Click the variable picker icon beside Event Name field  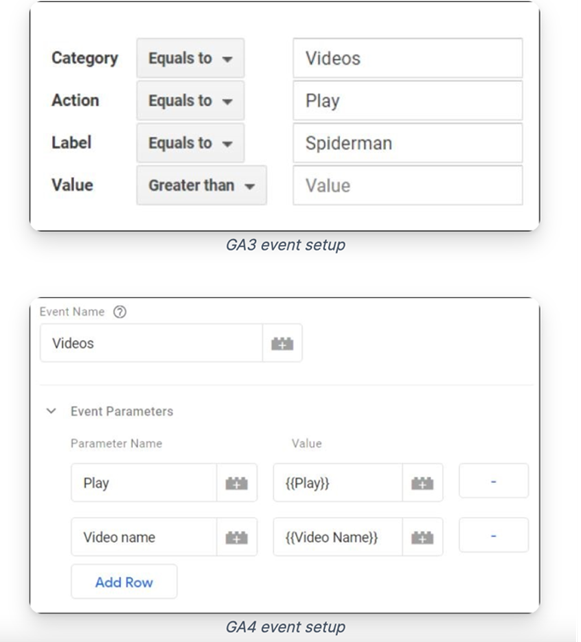[282, 343]
